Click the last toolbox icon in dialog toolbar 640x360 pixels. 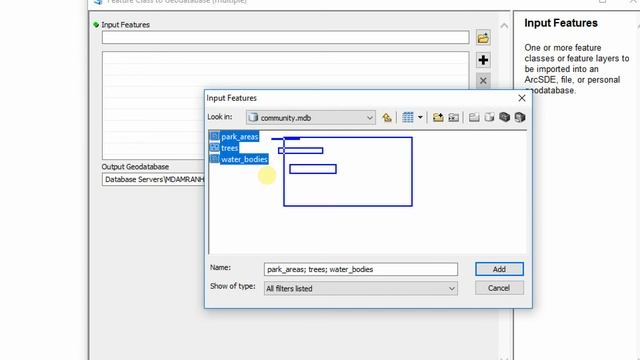coord(520,118)
